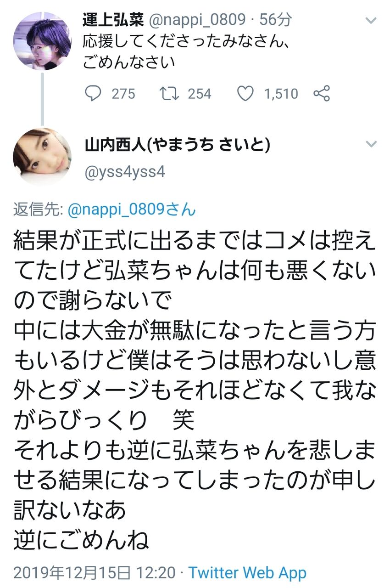Screen dimensions: 384x588
Task: View the 254 retweets count
Action: [x=200, y=94]
